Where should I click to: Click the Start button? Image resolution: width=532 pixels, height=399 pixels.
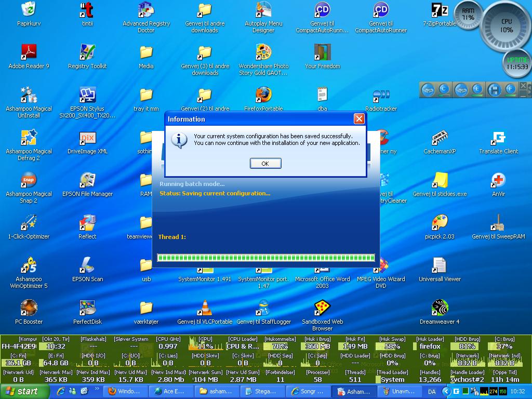(x=21, y=391)
